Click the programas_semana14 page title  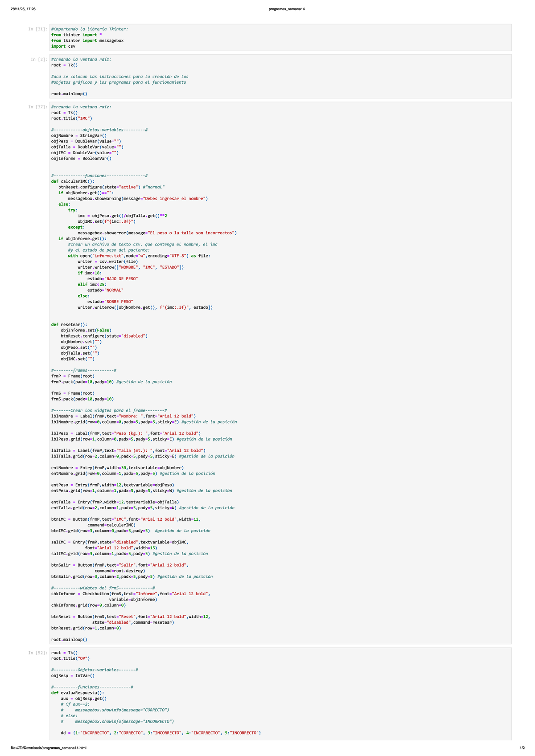[x=287, y=9]
